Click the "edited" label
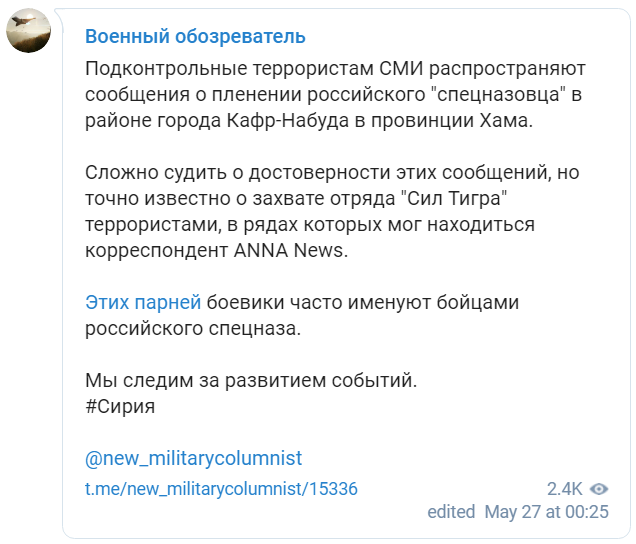Viewport: 636px width, 544px height. coord(451,512)
